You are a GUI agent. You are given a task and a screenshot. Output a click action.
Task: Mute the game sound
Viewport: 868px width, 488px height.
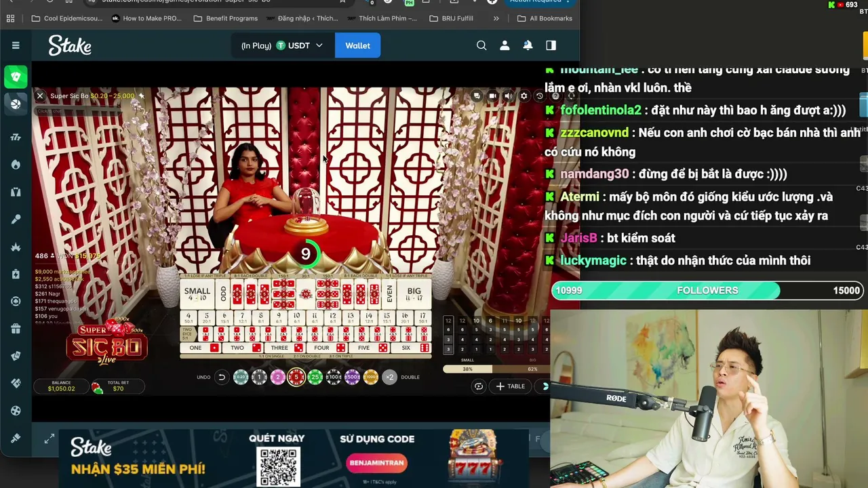pos(508,96)
